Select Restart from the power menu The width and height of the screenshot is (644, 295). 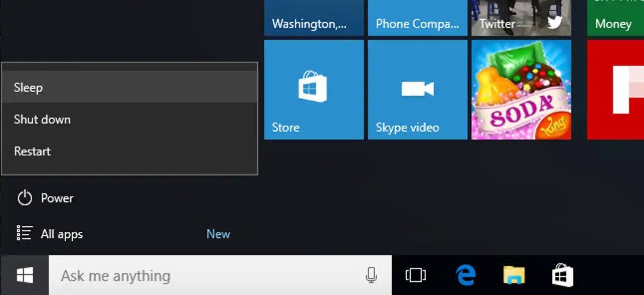(32, 151)
